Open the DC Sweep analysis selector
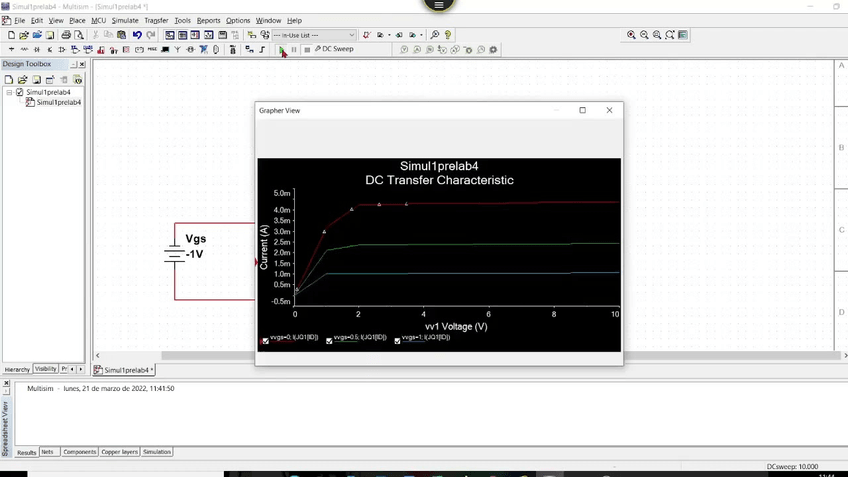848x477 pixels. (x=335, y=49)
